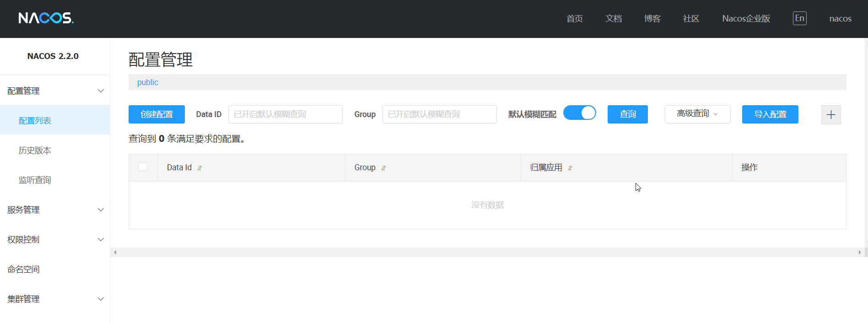Click the 操作 column header
The height and width of the screenshot is (323, 868).
[x=789, y=167]
